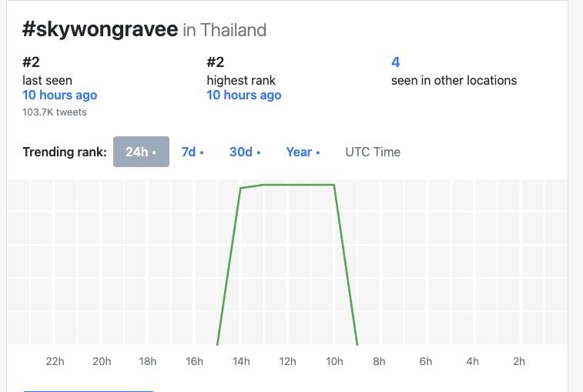
Task: Toggle the UTC Time setting
Action: click(x=373, y=152)
